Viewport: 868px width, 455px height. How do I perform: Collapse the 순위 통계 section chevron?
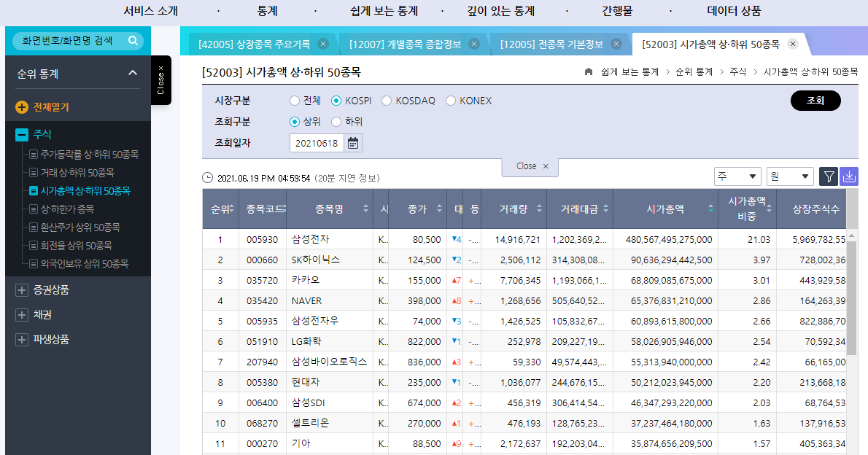click(133, 73)
